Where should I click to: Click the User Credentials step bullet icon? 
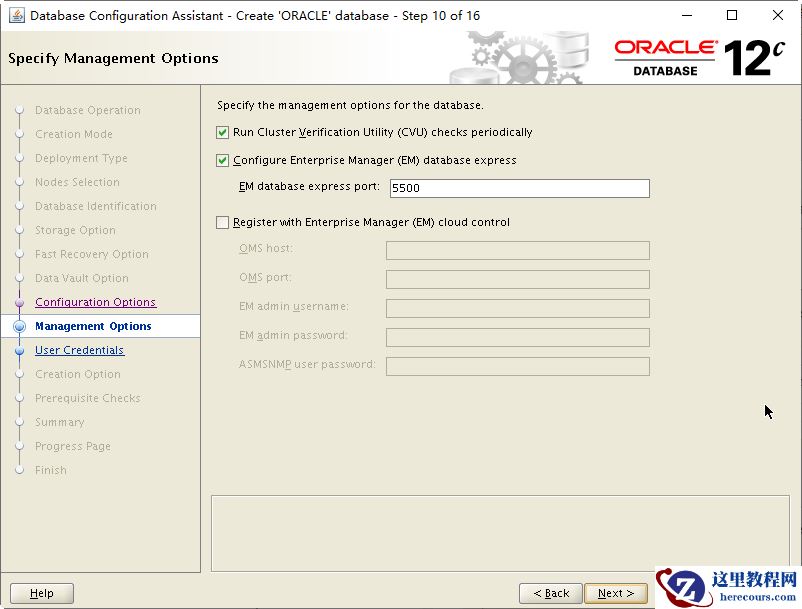19,351
